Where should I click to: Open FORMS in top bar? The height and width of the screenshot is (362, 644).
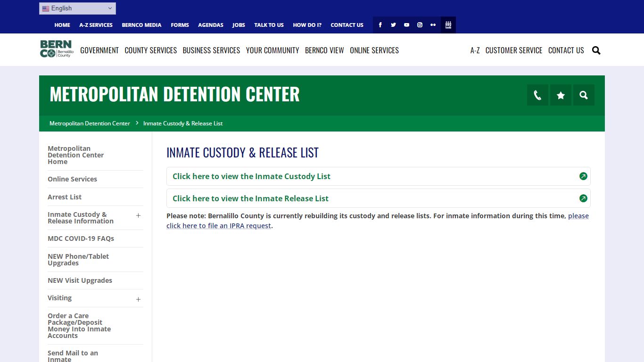(x=180, y=25)
